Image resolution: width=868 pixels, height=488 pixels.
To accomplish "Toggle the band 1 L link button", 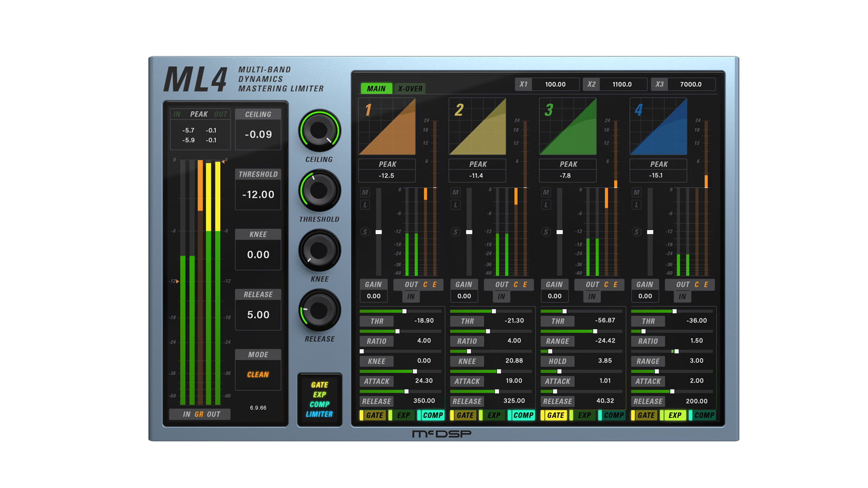I will [x=365, y=204].
